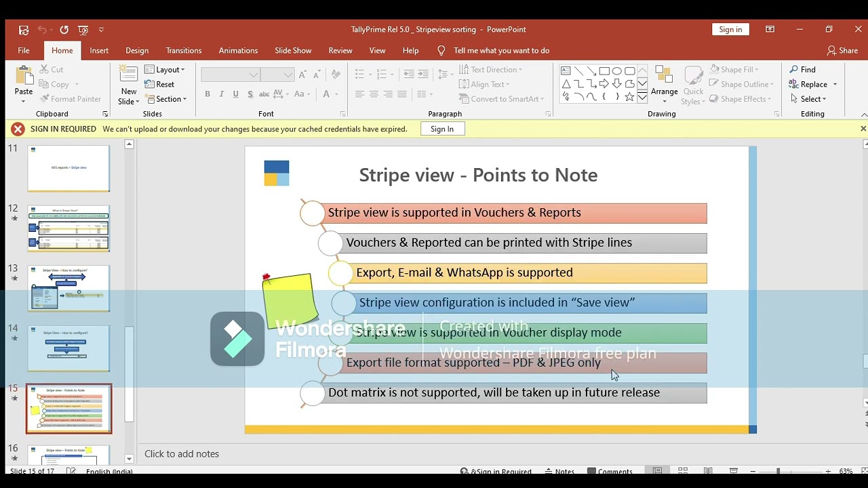Open Customize Quick Access Toolbar arrow
This screenshot has height=488, width=868.
pyautogui.click(x=101, y=30)
